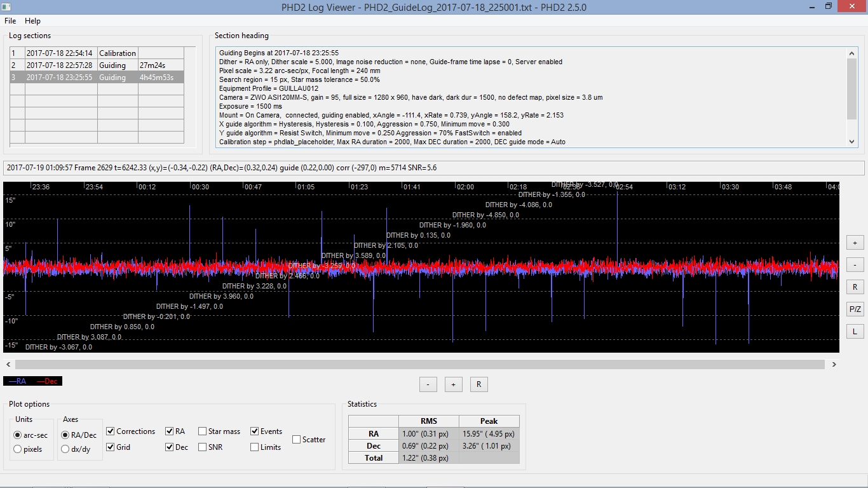Click the graph horizontal scrollbar thumb
Screen dimensions: 868x488
[420, 365]
